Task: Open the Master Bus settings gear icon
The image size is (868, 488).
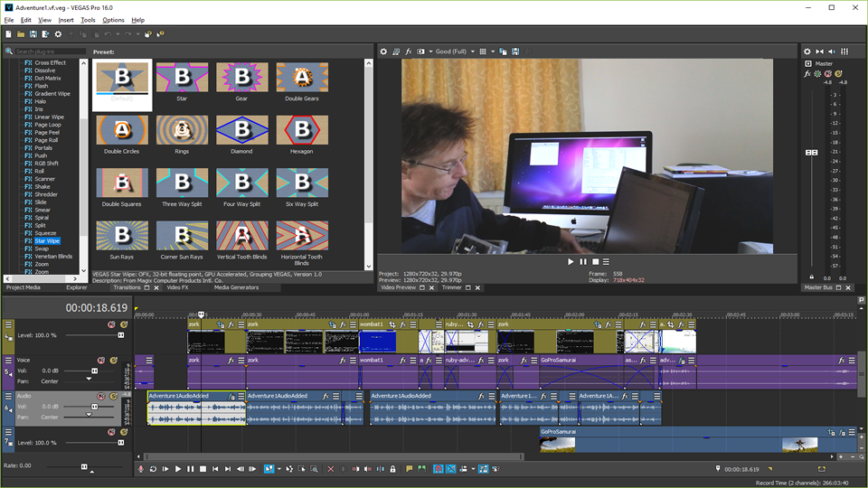Action: 807,52
